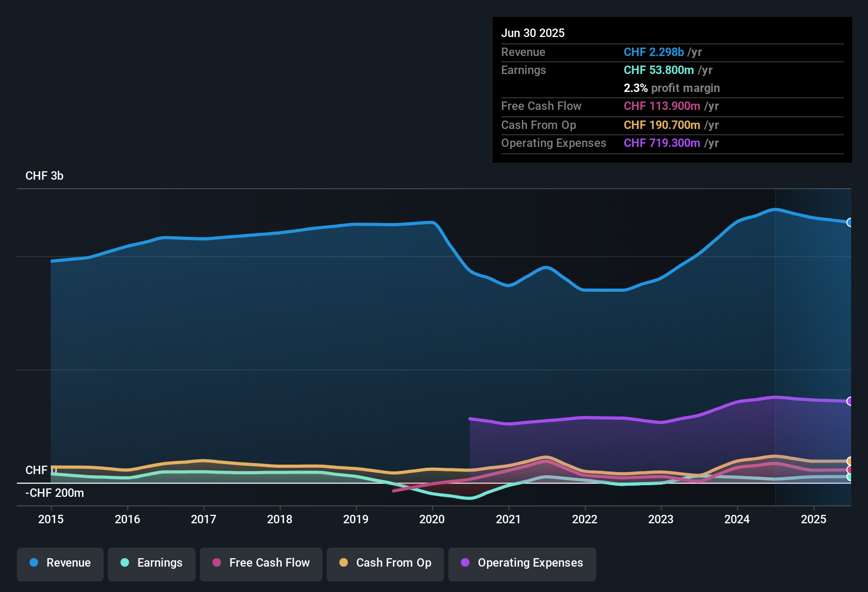Viewport: 868px width, 592px height.
Task: Select the Operating Expenses legend item
Action: [522, 563]
